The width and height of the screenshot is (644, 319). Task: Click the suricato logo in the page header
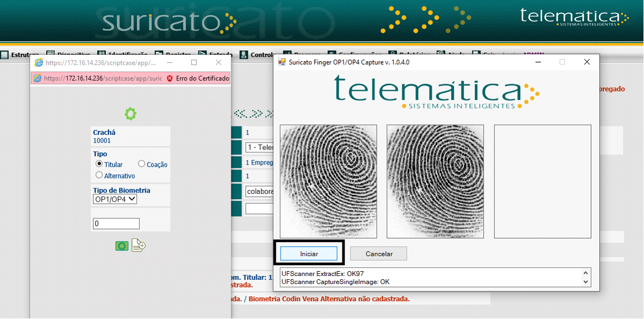click(x=169, y=22)
